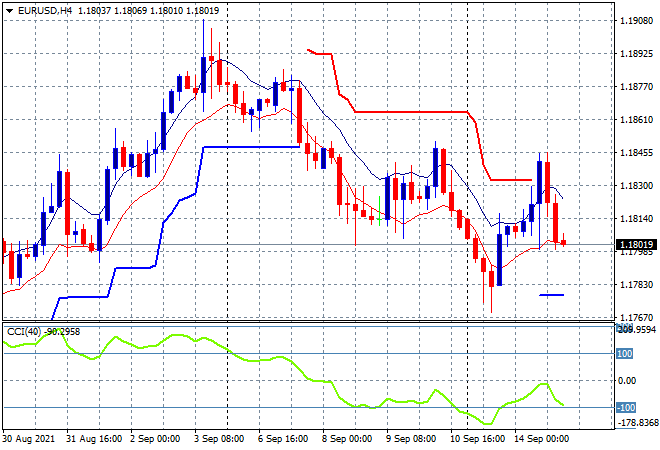
Task: Click the 3 Sep 08:00 time label
Action: [x=219, y=439]
